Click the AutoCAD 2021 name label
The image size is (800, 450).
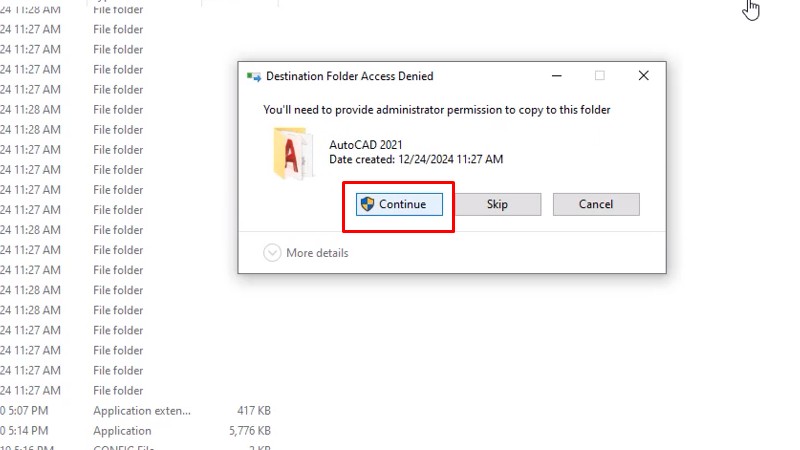pos(365,145)
